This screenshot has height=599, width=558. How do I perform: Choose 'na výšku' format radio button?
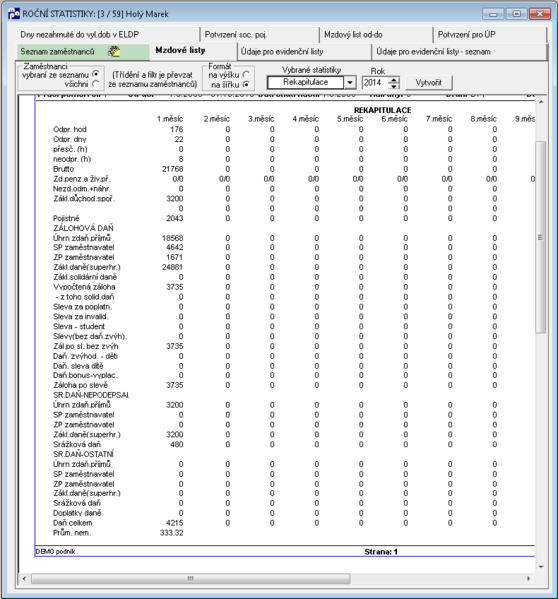pos(246,74)
